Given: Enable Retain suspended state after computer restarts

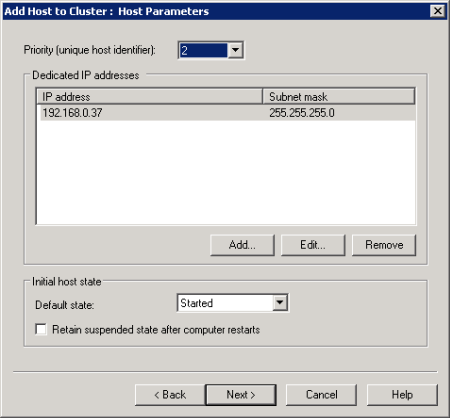Looking at the screenshot, I should point(41,329).
